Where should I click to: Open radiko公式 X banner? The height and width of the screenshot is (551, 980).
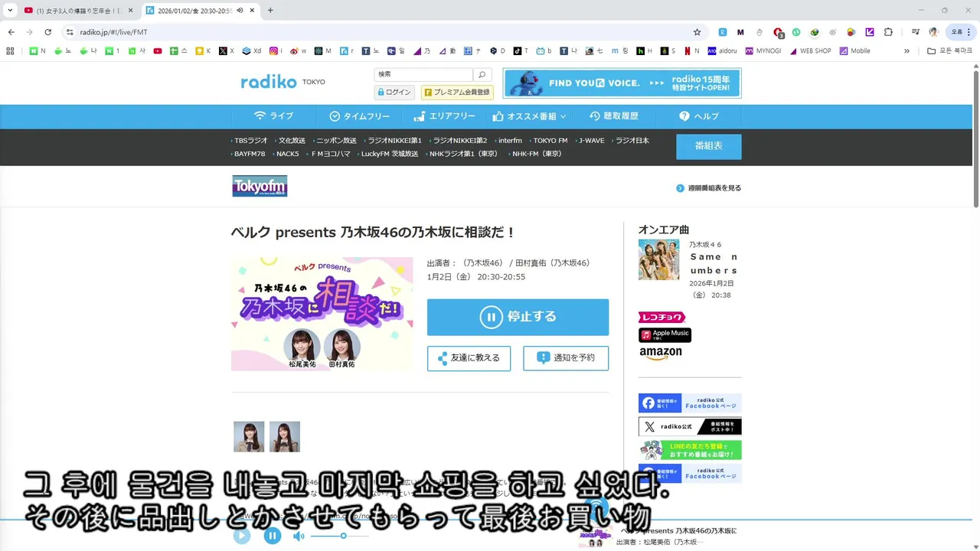point(690,426)
